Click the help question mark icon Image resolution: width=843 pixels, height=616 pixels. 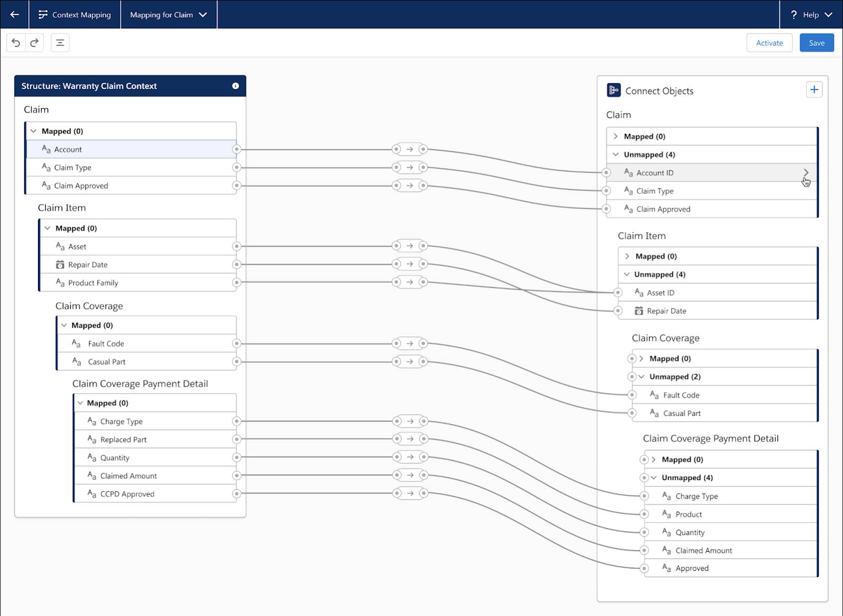pos(793,14)
